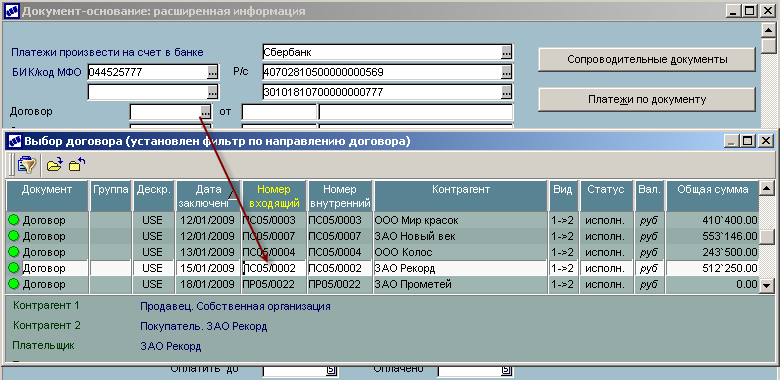Click total sum cell 512`250.00
Screen dimensions: 780x380
712,268
